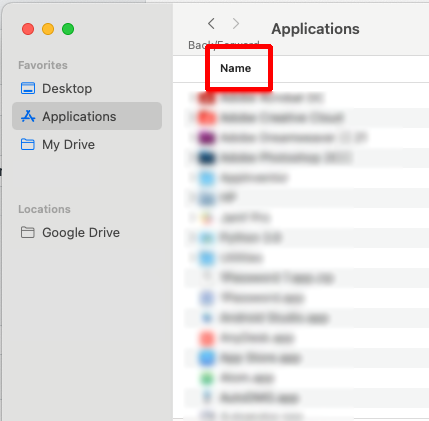Select the AnyDesk.app row

click(x=306, y=338)
